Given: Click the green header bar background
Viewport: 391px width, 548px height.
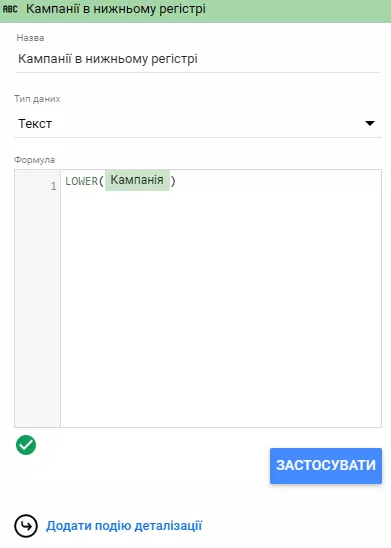Looking at the screenshot, I should (x=297, y=10).
